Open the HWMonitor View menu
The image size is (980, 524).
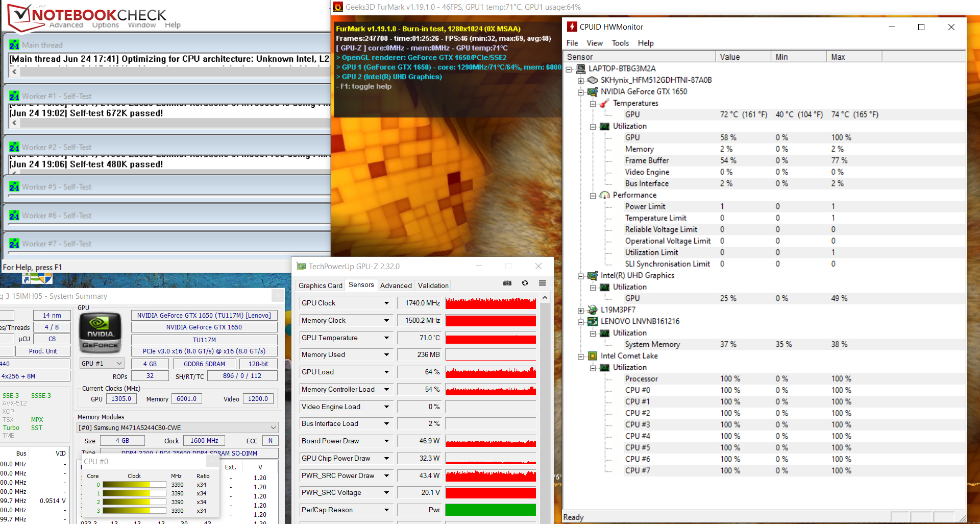[595, 43]
